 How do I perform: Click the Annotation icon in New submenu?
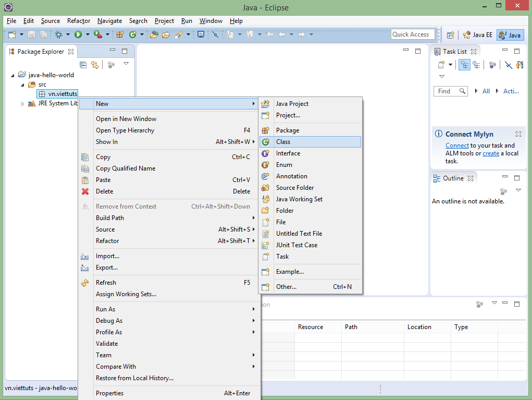click(266, 176)
